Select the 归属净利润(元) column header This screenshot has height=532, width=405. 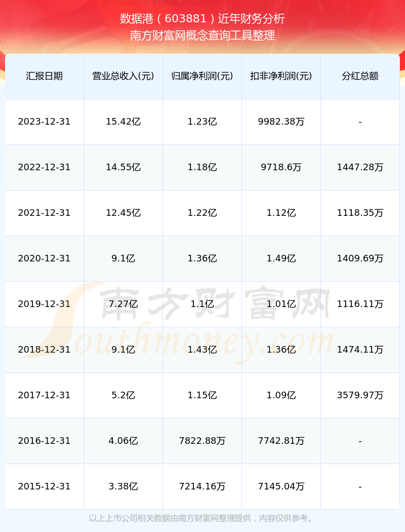coord(202,76)
